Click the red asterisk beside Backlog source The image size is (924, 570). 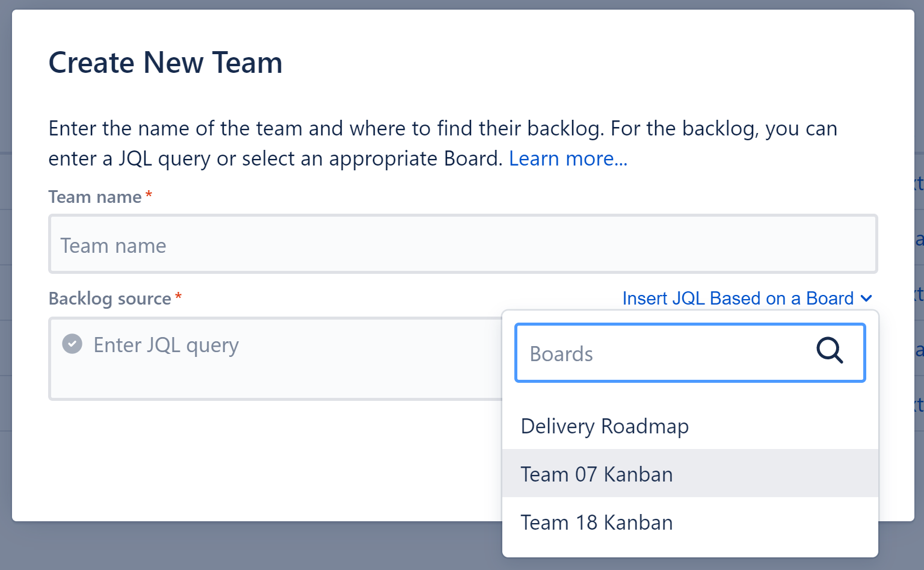click(x=179, y=296)
